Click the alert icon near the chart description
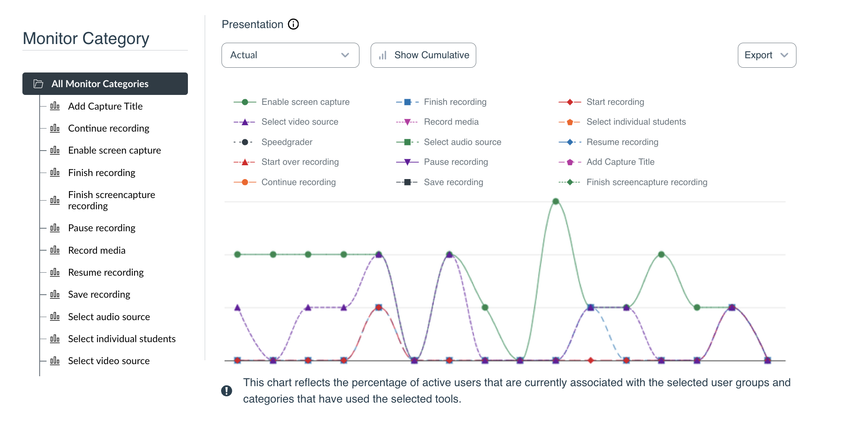The height and width of the screenshot is (428, 868). click(x=227, y=390)
